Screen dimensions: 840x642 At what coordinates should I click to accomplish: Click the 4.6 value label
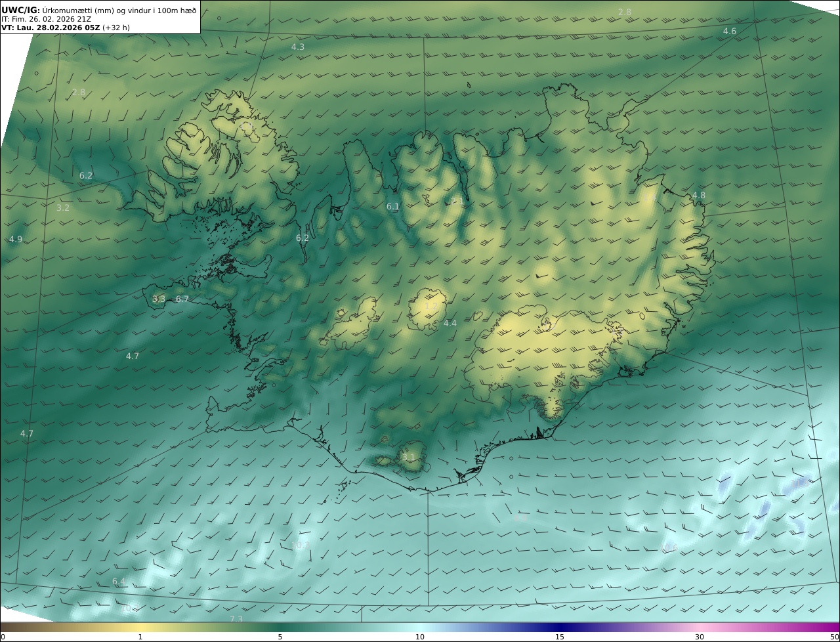pyautogui.click(x=730, y=32)
